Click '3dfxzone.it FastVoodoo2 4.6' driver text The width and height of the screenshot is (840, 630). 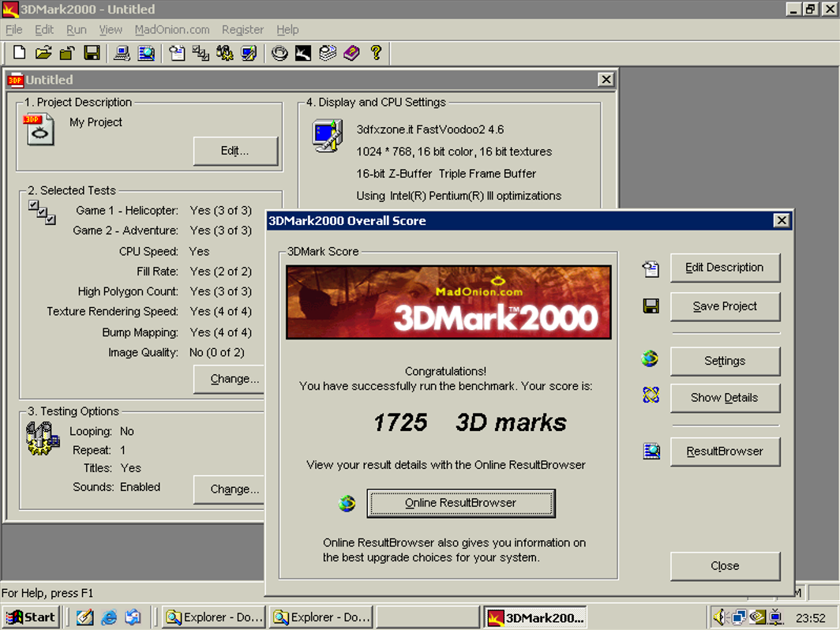click(x=430, y=129)
